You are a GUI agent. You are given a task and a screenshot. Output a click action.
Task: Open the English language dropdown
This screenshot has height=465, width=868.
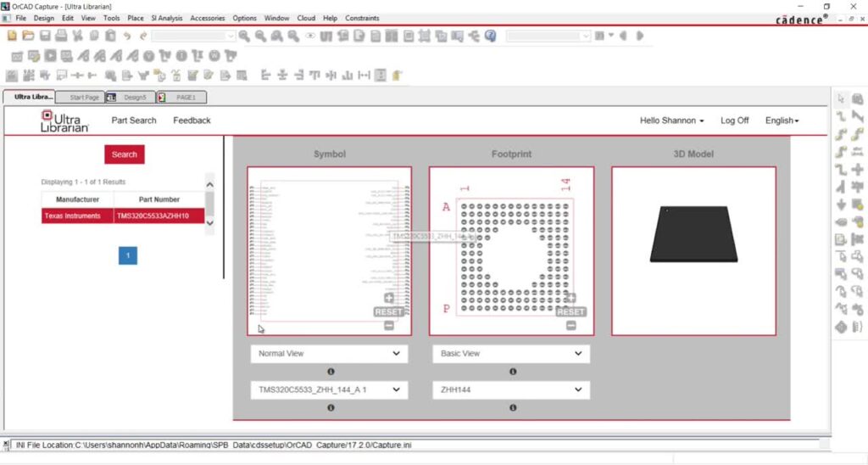(x=782, y=120)
